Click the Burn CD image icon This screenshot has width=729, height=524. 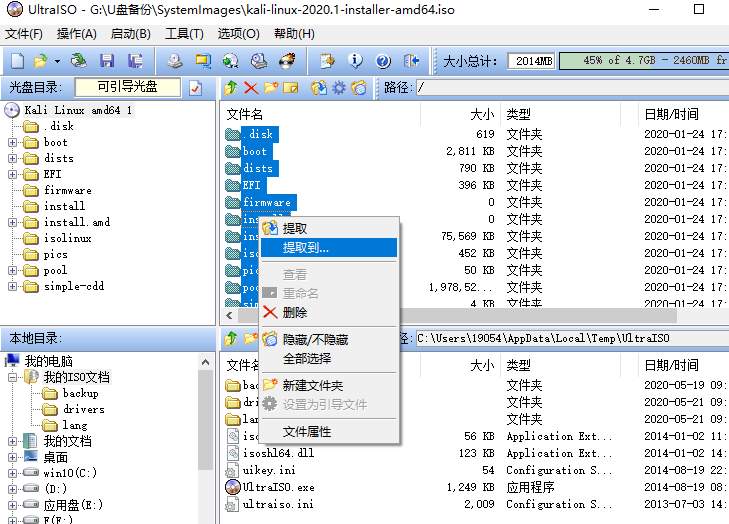click(x=287, y=61)
